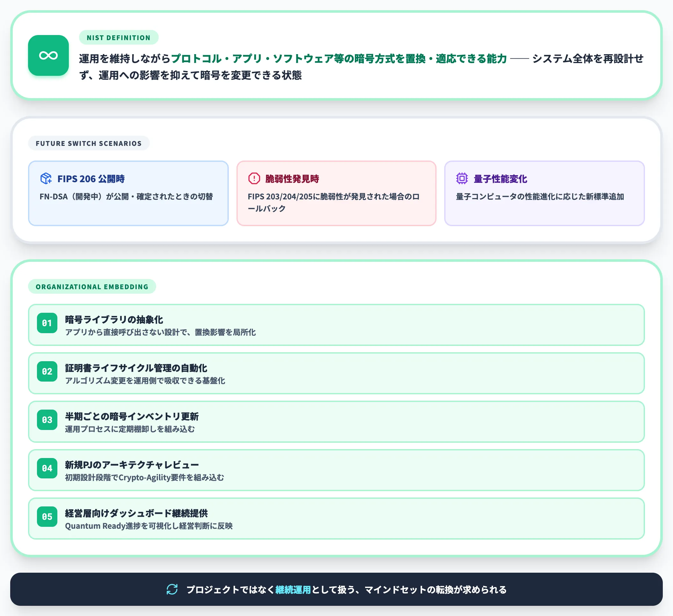
Task: Click the 脆弱性発見時 heading
Action: tap(292, 179)
